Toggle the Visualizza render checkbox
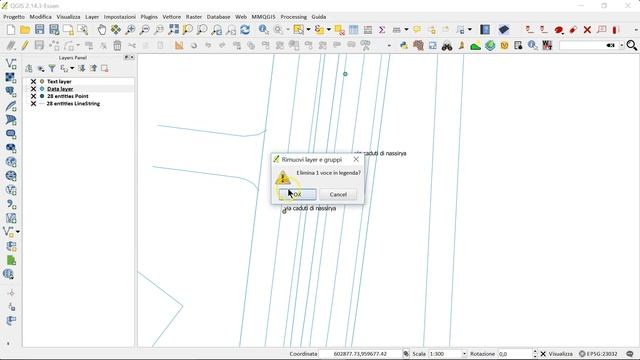The height and width of the screenshot is (360, 640). pyautogui.click(x=543, y=354)
